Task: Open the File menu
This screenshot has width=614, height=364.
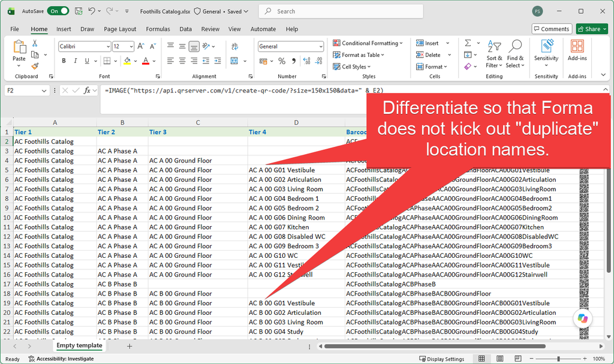Action: 14,29
